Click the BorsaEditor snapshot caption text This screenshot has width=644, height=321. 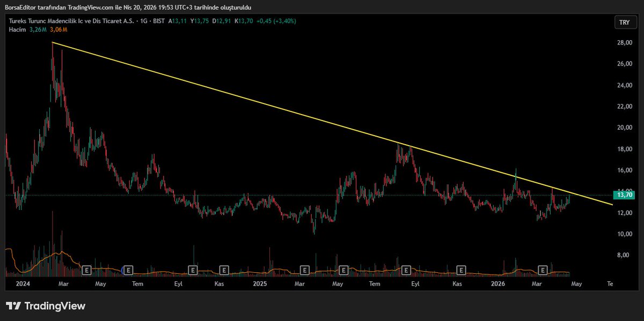pos(127,8)
